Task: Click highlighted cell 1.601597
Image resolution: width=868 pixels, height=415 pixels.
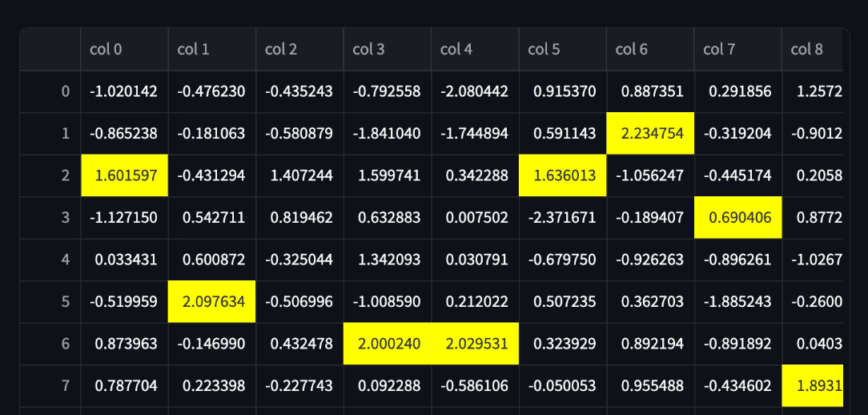Action: tap(125, 175)
